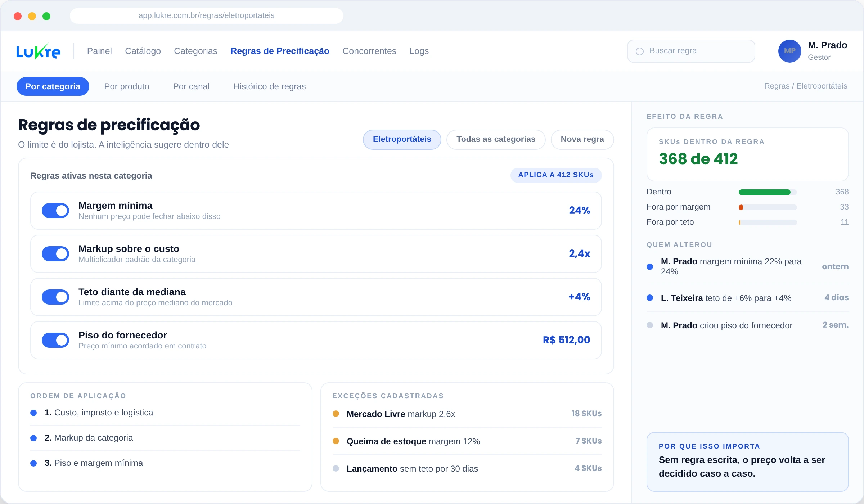Click the R$ 512,00 supplier floor value
This screenshot has height=504, width=864.
pos(566,340)
